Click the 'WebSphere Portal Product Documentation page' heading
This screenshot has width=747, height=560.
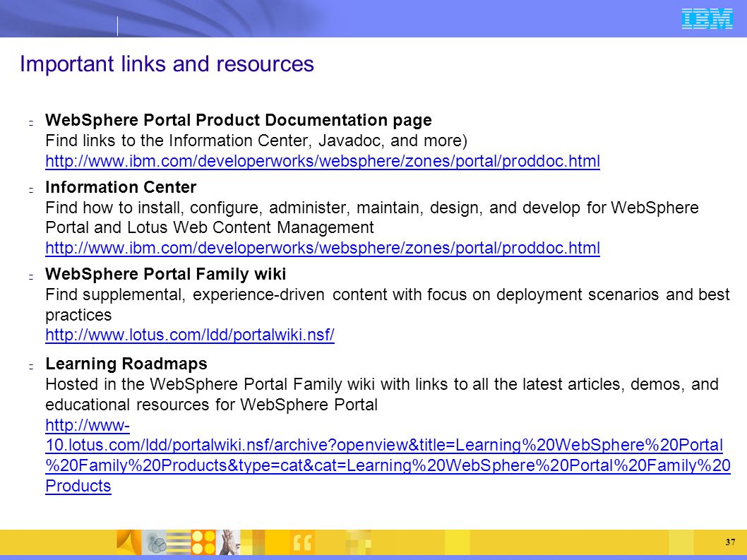pyautogui.click(x=238, y=119)
